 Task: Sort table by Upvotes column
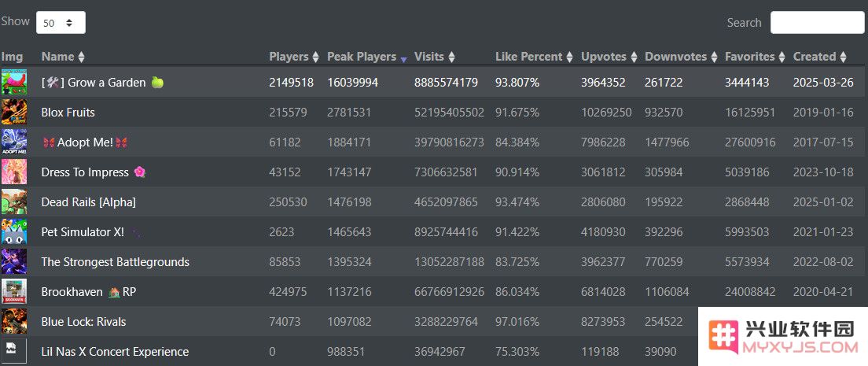pos(609,57)
